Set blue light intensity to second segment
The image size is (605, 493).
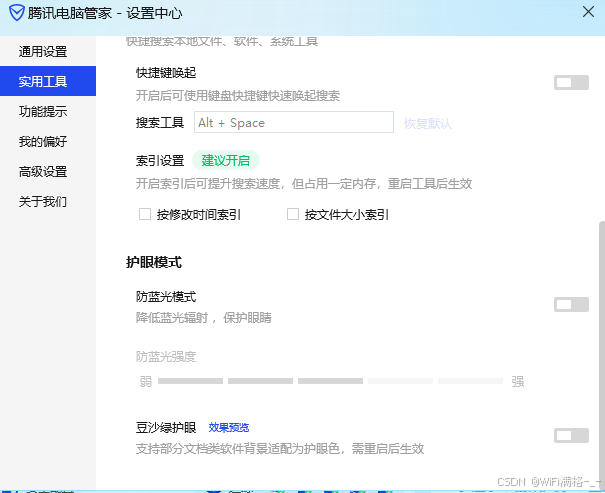coord(260,381)
